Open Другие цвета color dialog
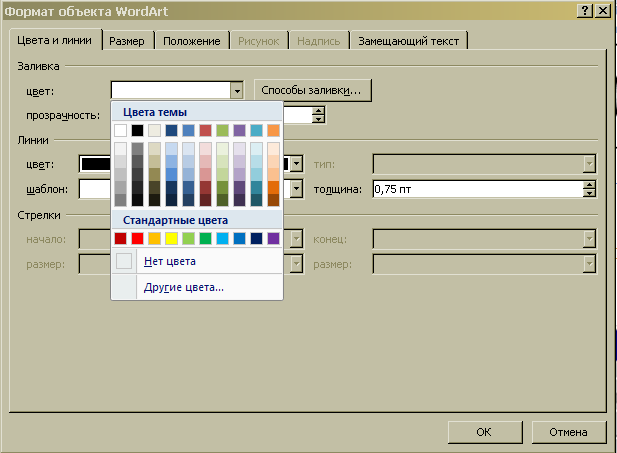This screenshot has height=453, width=617. 197,287
